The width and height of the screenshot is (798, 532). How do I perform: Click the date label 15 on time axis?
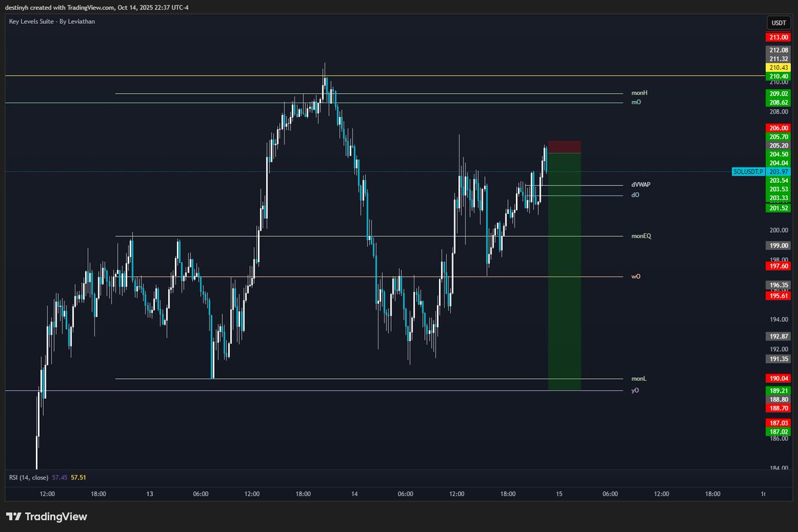tap(559, 494)
